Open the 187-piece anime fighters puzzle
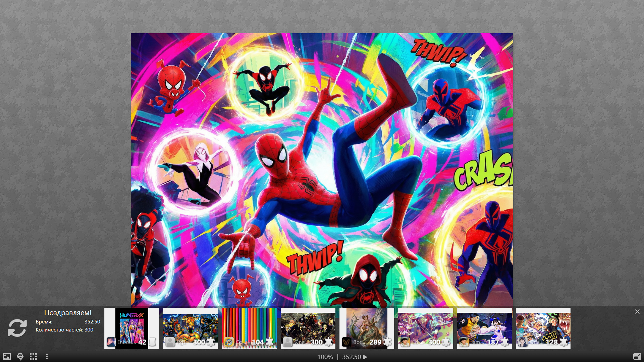 (x=484, y=327)
